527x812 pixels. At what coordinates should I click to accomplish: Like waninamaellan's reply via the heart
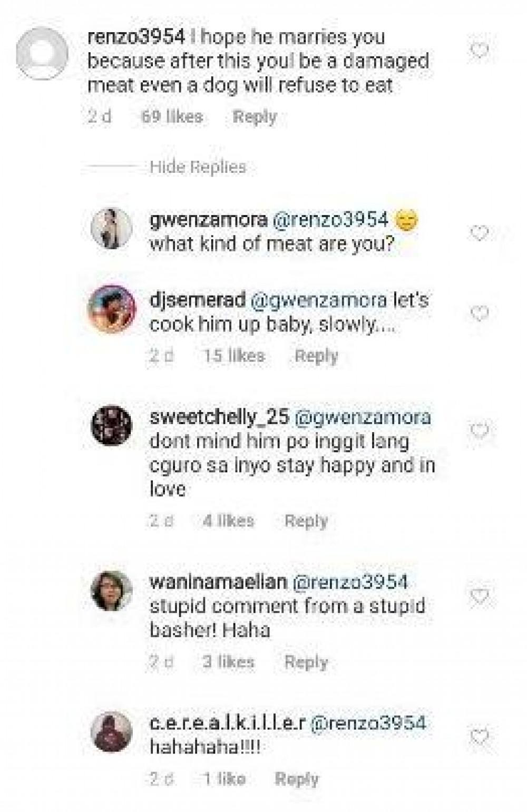pos(479,596)
